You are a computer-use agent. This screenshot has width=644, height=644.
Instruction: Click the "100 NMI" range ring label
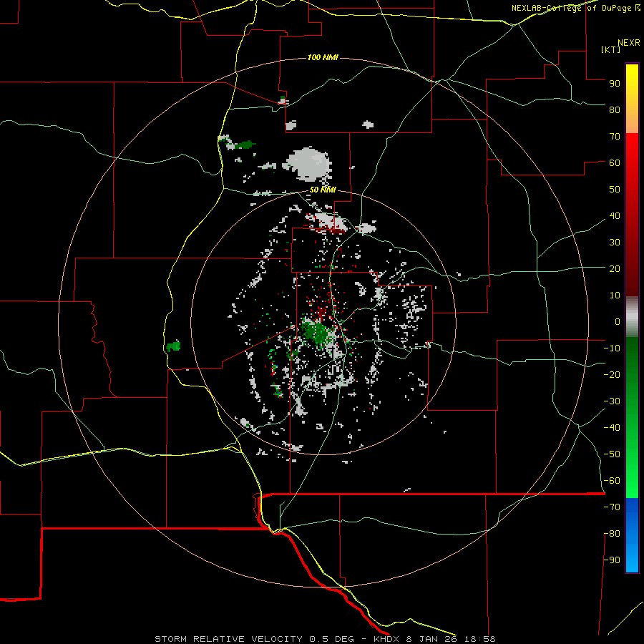pos(323,57)
